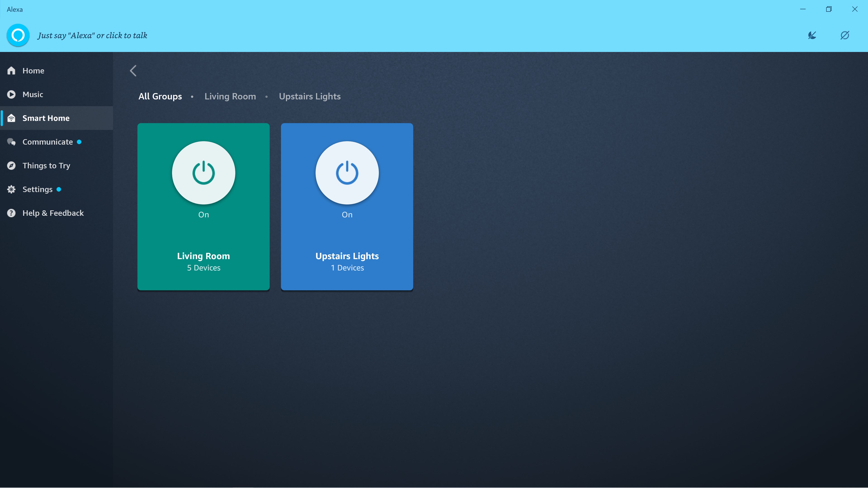Image resolution: width=868 pixels, height=488 pixels.
Task: Toggle the Living Room power button off
Action: pos(203,172)
